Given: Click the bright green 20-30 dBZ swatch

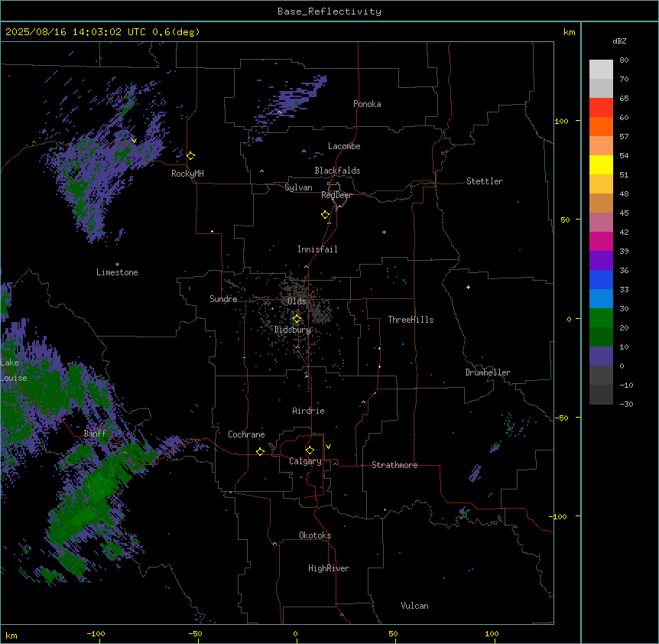Looking at the screenshot, I should [601, 318].
